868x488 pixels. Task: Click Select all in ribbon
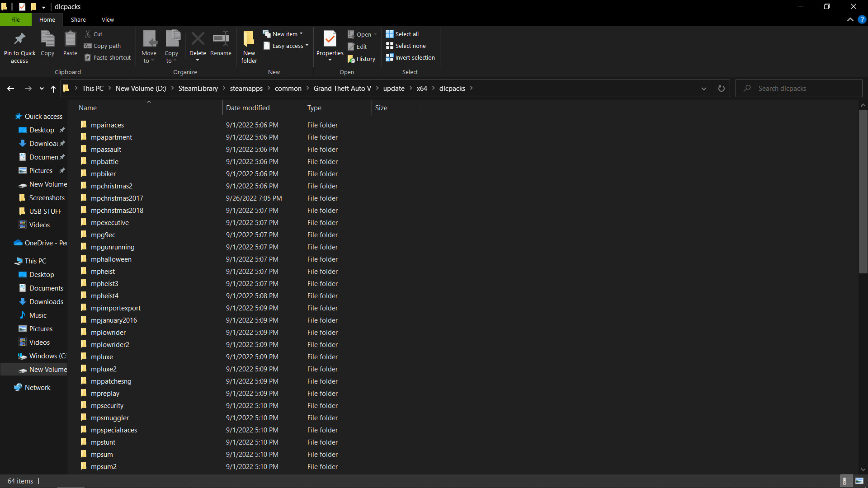click(x=402, y=34)
